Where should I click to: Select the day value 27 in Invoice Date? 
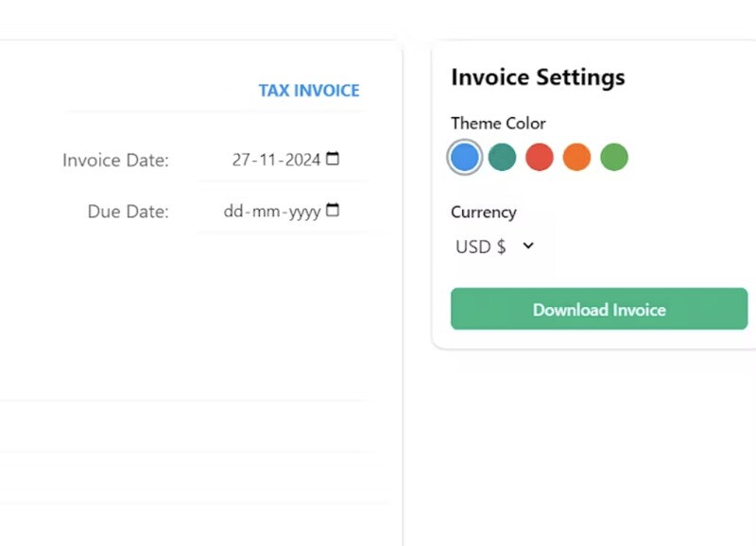click(241, 161)
